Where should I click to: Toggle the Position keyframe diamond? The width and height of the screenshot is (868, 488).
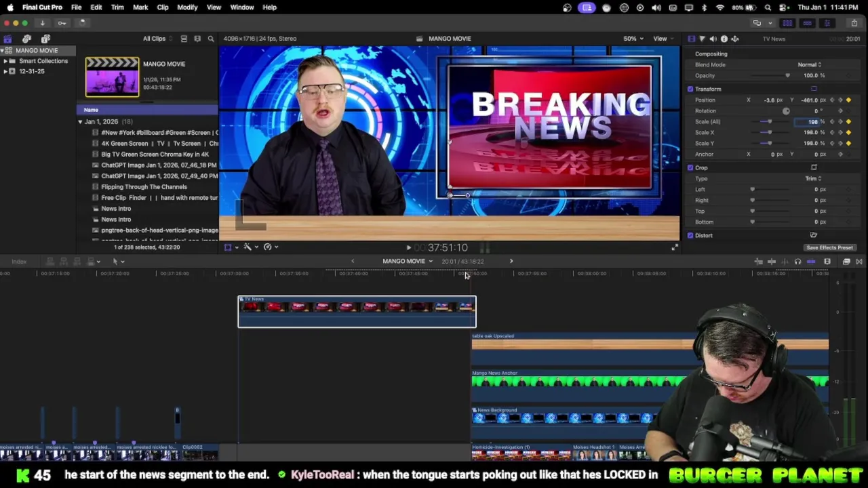[848, 100]
